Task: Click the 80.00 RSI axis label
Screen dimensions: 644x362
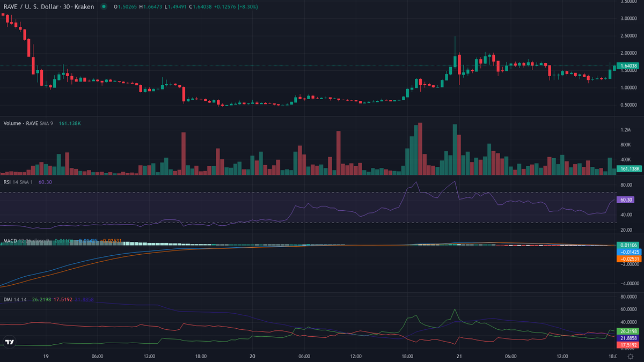Action: pyautogui.click(x=625, y=185)
